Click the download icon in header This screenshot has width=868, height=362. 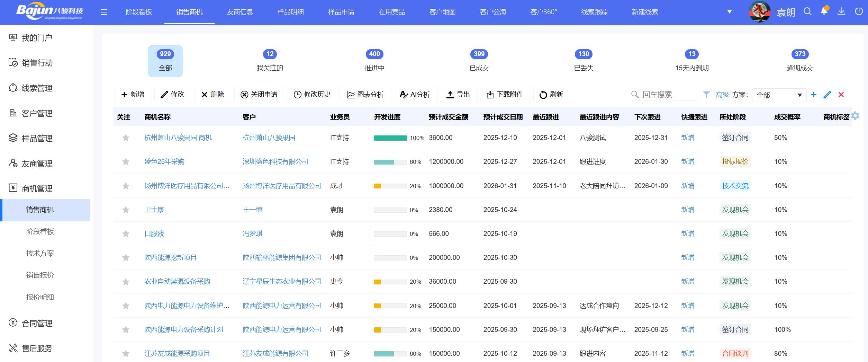841,12
